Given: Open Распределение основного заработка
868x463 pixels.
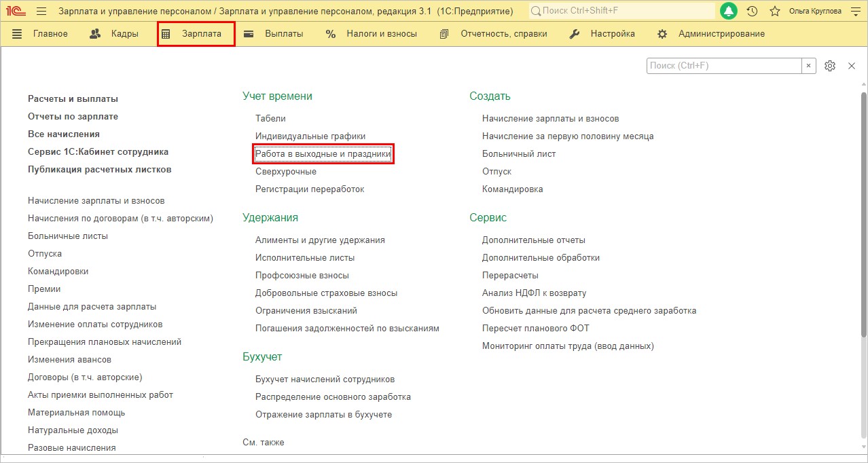Looking at the screenshot, I should [333, 396].
